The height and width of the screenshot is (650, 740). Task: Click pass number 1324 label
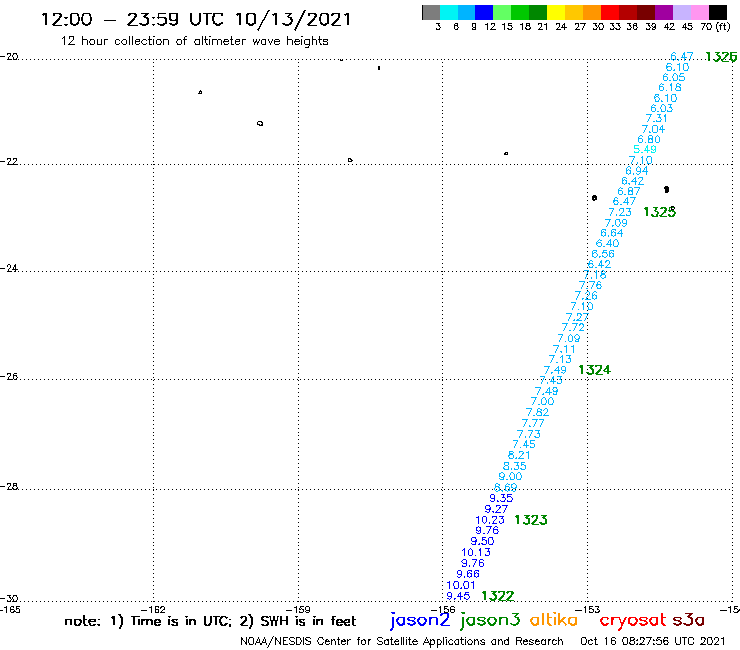click(595, 370)
